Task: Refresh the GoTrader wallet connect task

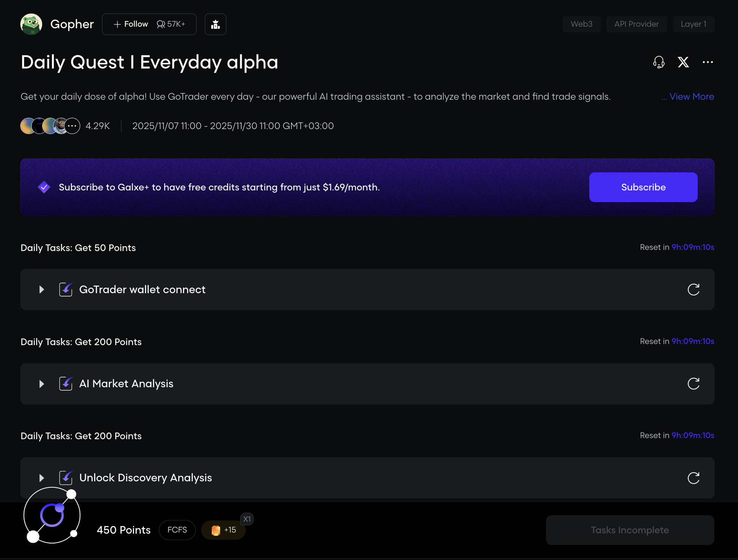Action: click(x=693, y=289)
